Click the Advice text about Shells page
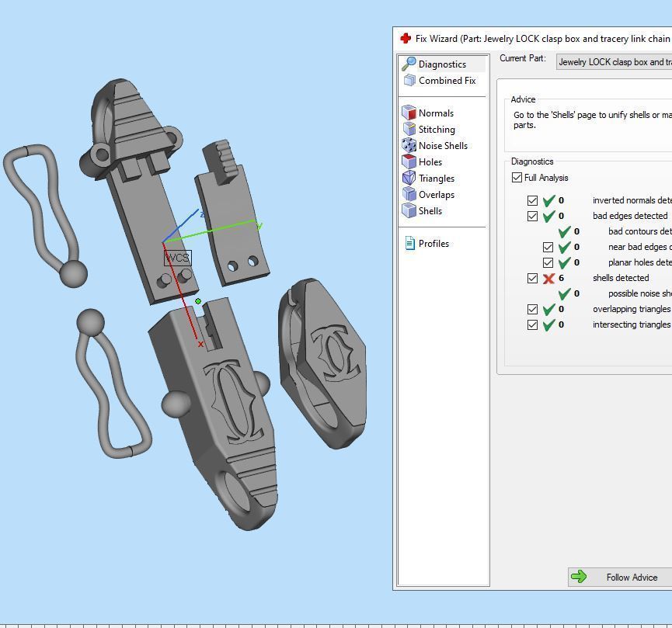This screenshot has height=628, width=672. [x=593, y=120]
